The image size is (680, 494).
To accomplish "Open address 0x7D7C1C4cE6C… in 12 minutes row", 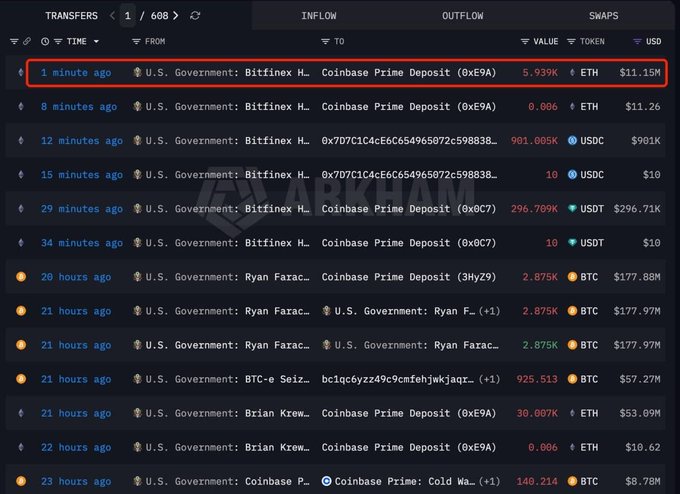I will click(409, 141).
